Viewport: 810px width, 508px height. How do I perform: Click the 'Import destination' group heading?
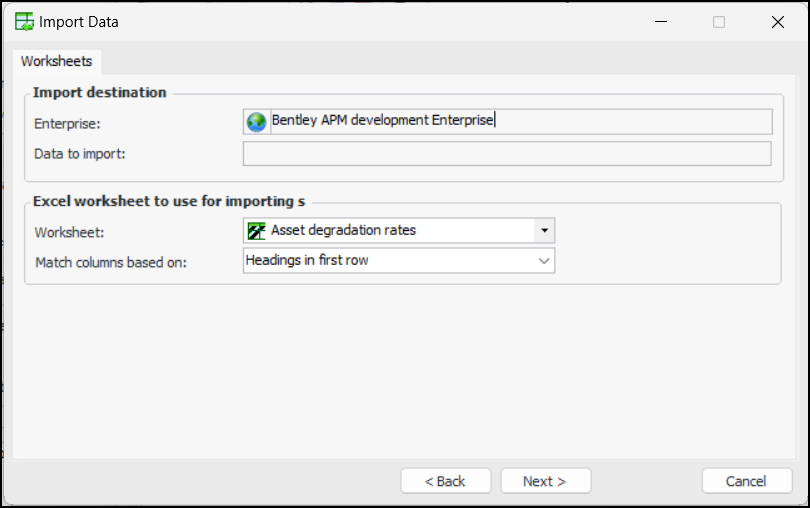click(x=100, y=92)
